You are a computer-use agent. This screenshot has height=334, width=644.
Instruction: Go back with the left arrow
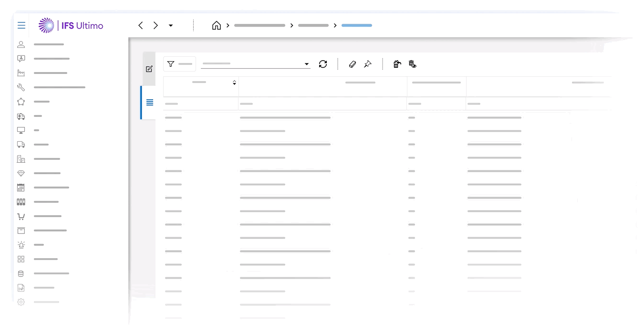[140, 25]
